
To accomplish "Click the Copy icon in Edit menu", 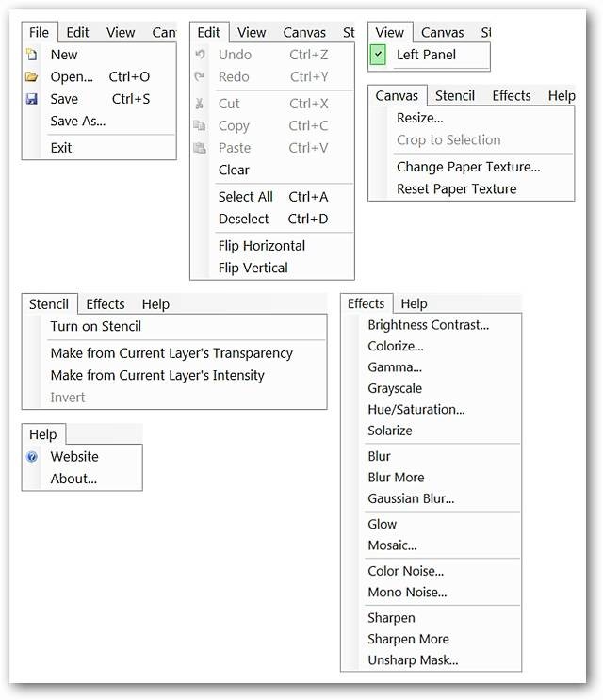I will click(x=200, y=125).
